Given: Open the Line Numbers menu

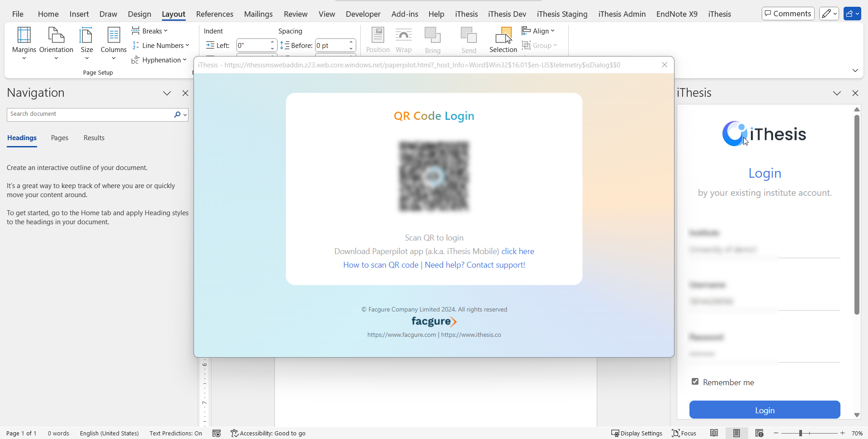Looking at the screenshot, I should tap(160, 45).
